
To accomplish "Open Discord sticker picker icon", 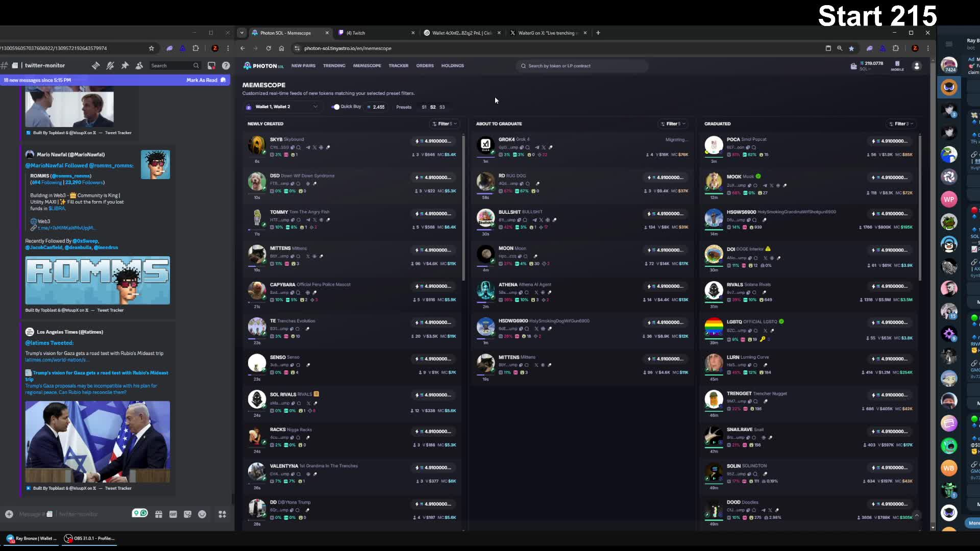I will coord(187,514).
